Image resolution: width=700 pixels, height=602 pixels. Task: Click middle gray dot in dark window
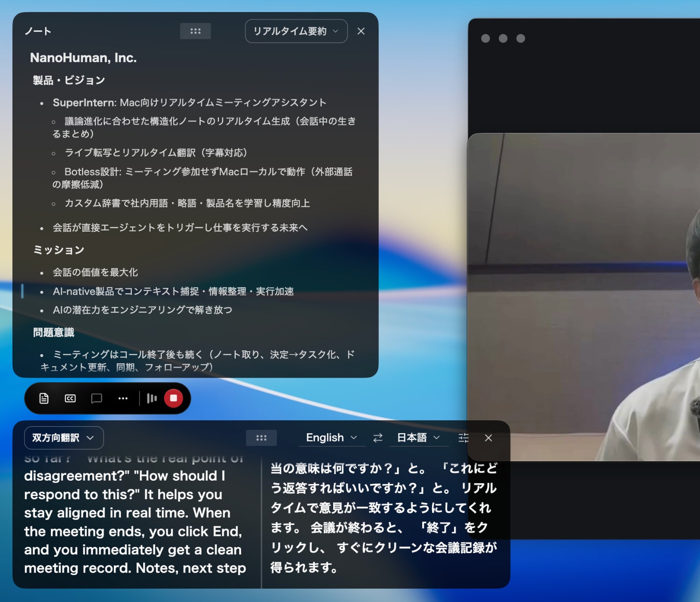tap(503, 38)
